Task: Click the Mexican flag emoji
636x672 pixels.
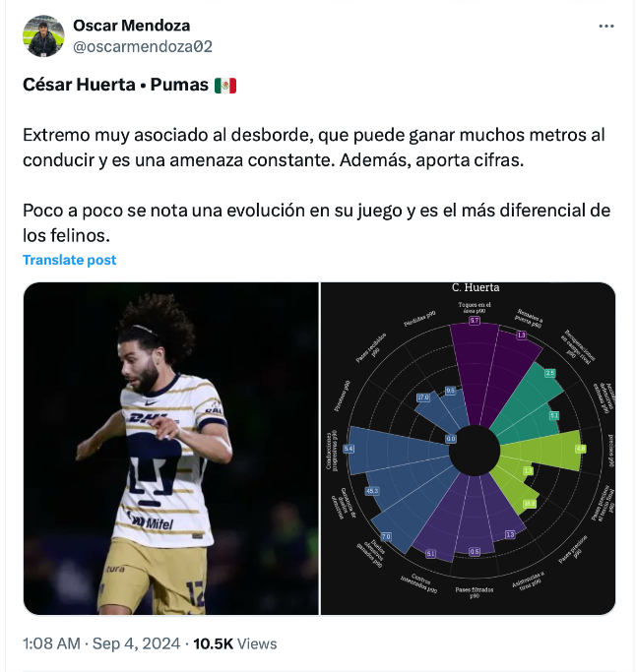Action: [225, 85]
